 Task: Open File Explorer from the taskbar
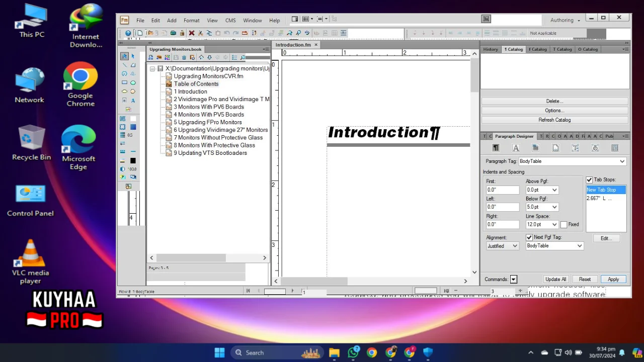[334, 352]
